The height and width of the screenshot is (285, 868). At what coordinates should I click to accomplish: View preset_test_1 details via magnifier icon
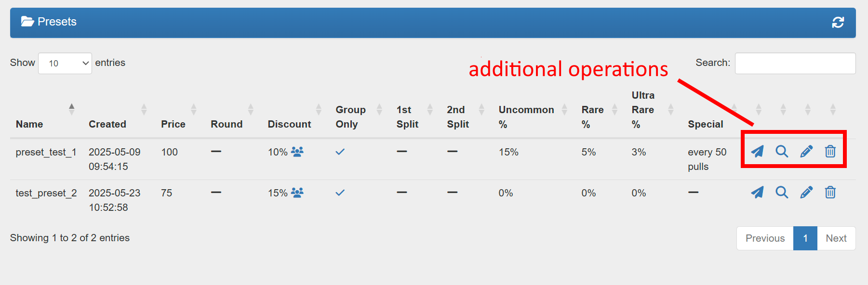click(782, 152)
